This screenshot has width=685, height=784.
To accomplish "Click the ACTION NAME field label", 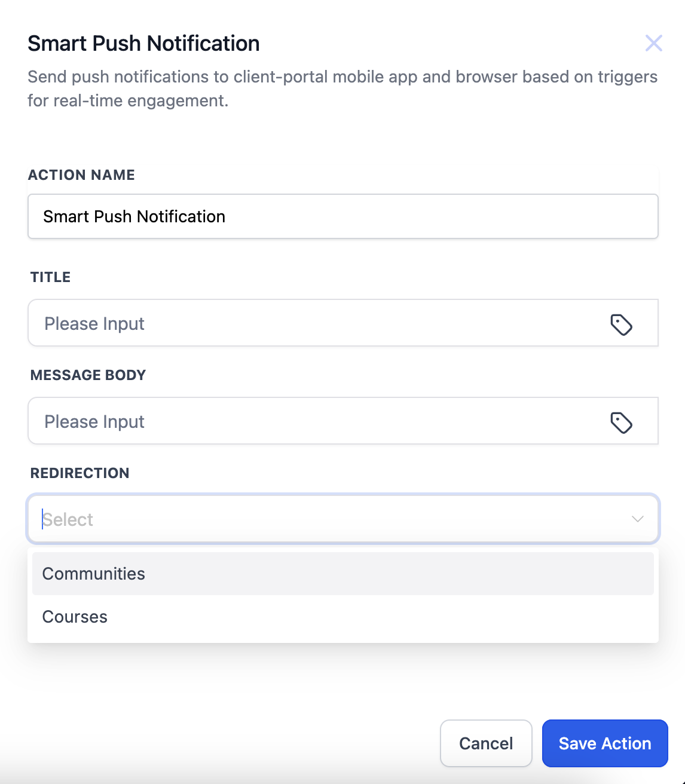I will pyautogui.click(x=81, y=175).
